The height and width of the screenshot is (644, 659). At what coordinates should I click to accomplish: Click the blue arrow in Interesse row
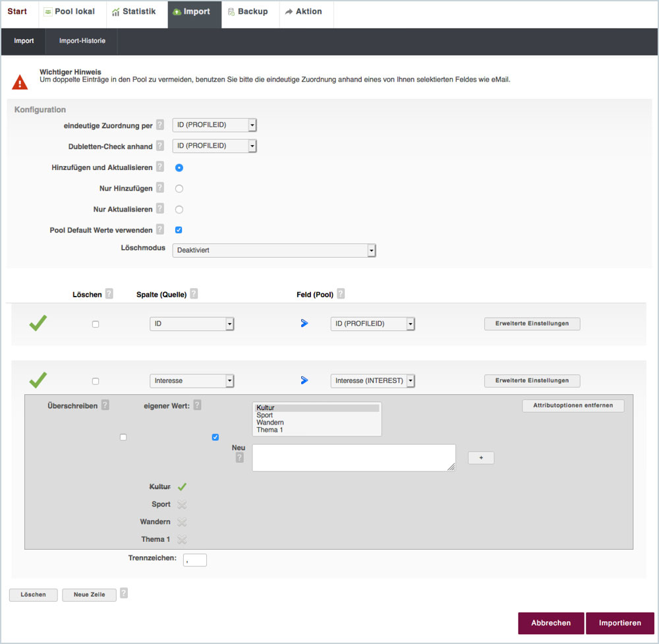(304, 380)
